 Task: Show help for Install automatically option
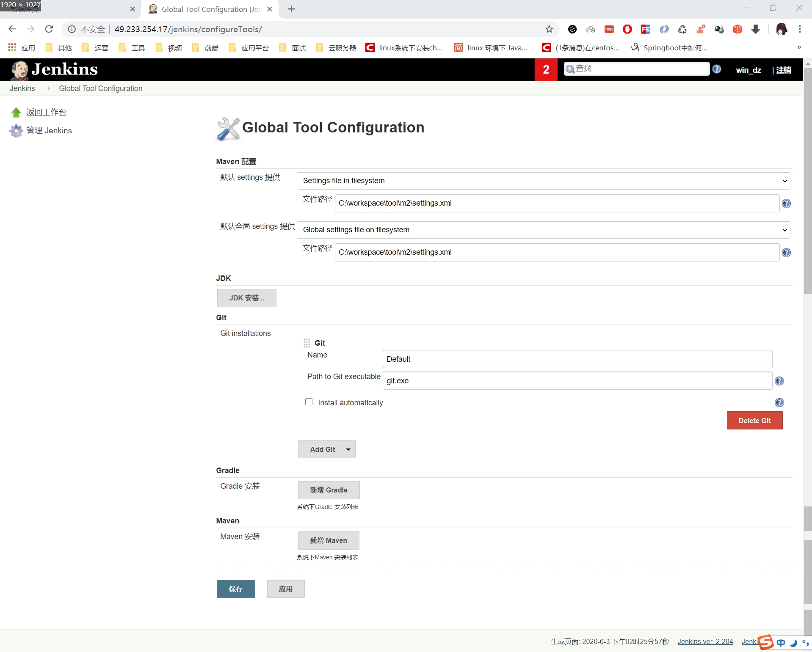click(779, 403)
